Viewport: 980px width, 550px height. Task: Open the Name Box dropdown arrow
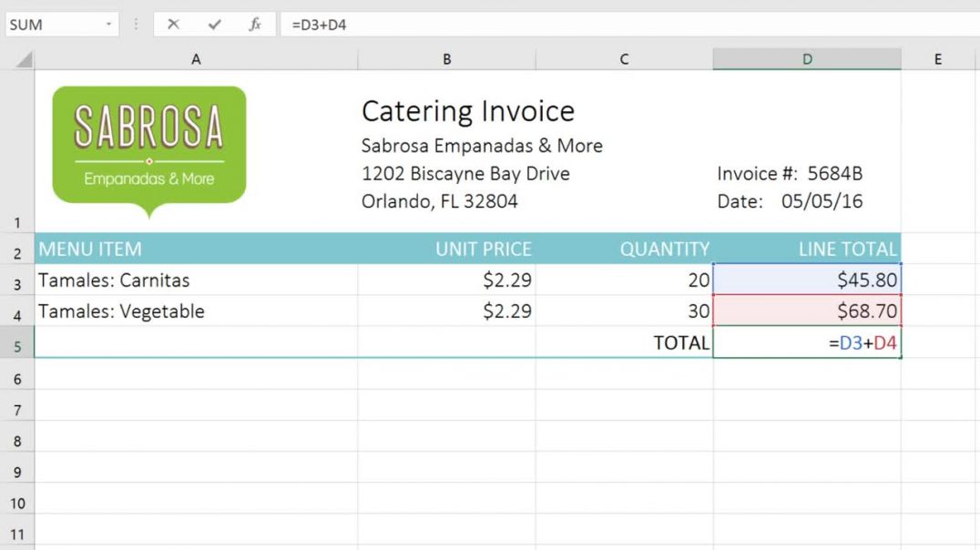click(108, 25)
